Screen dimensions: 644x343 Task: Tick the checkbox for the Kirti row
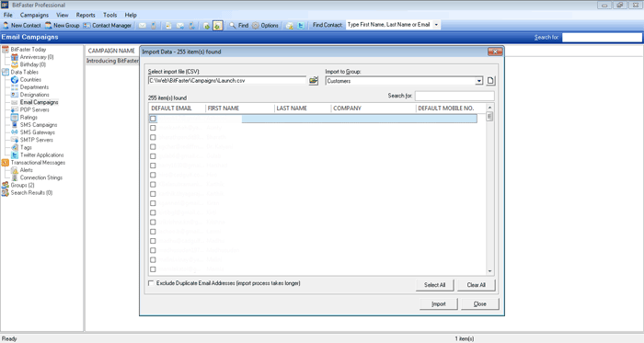click(153, 213)
